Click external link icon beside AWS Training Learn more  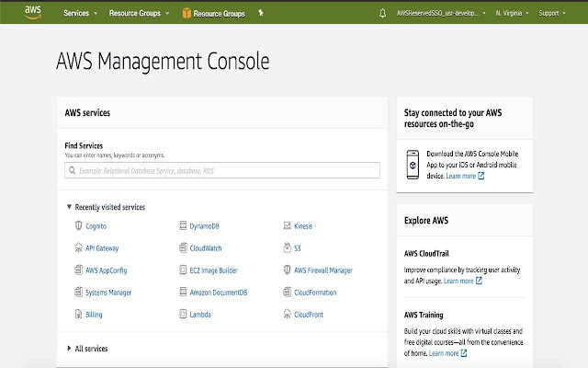(464, 353)
